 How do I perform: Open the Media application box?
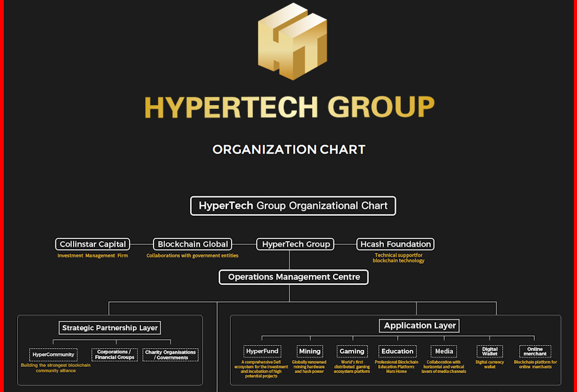pyautogui.click(x=444, y=351)
